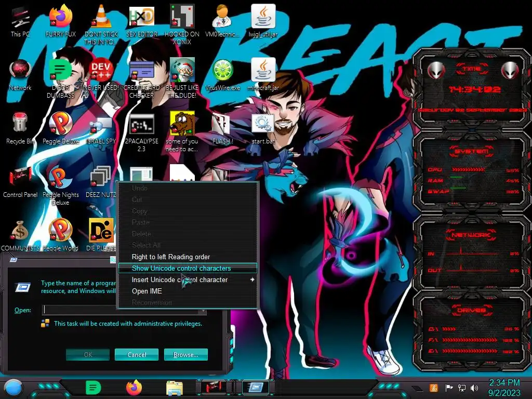Image resolution: width=532 pixels, height=399 pixels.
Task: Open the Network desktop icon
Action: click(x=20, y=75)
